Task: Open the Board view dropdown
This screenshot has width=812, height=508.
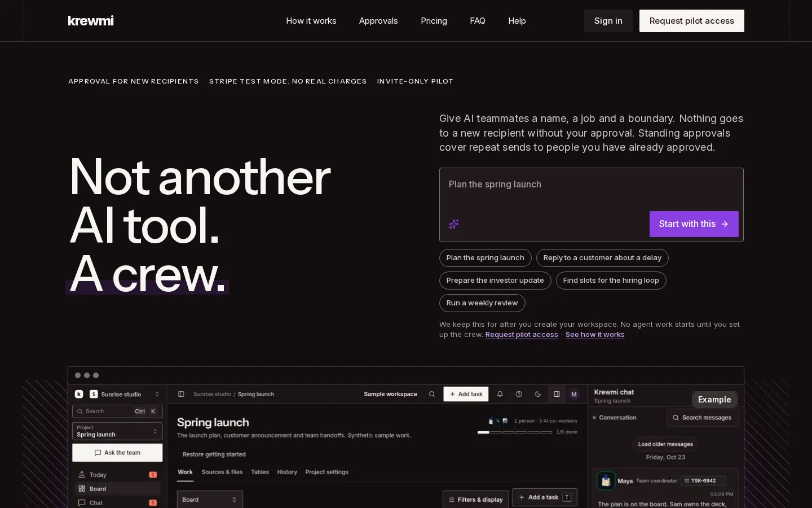Action: (x=210, y=500)
